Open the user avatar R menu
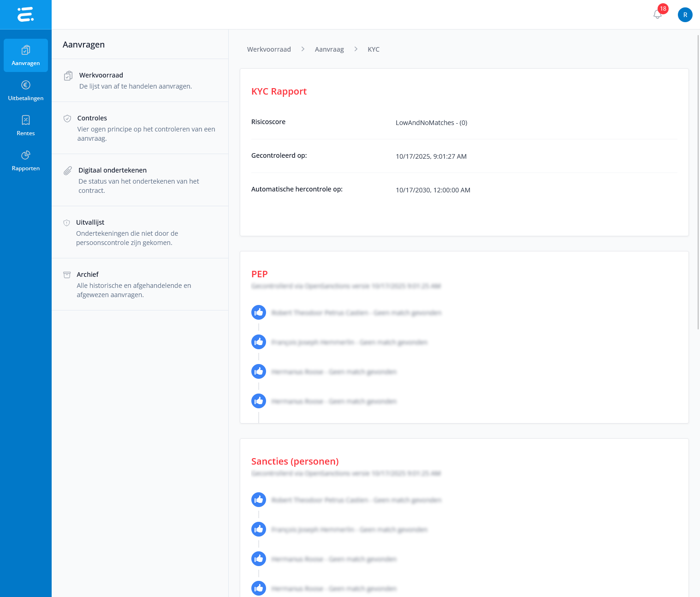Screen dimensions: 700x597 tap(685, 15)
